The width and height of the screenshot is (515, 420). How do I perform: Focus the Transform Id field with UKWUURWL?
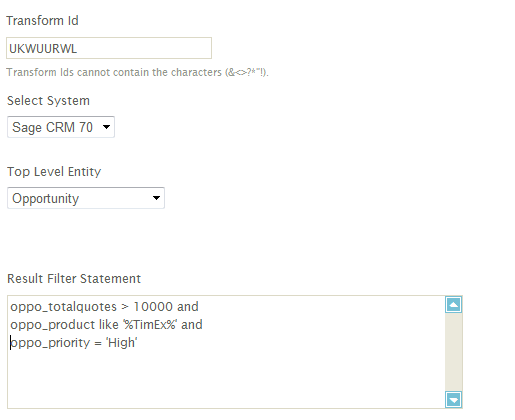109,48
